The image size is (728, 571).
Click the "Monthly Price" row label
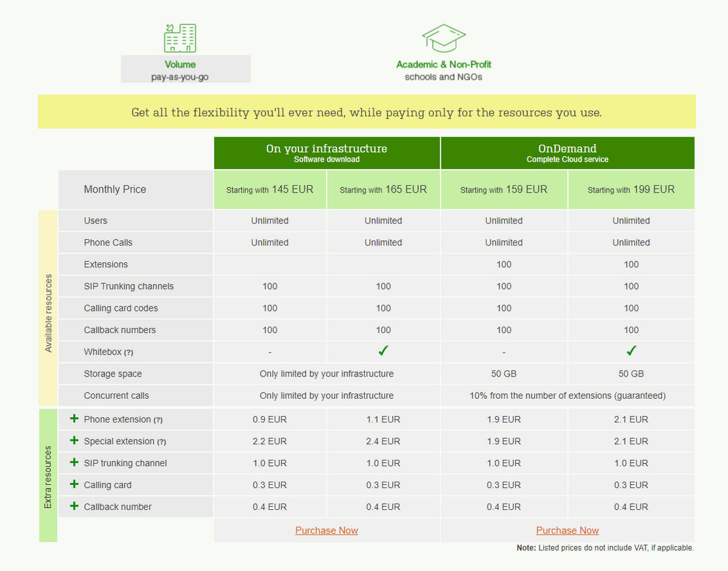[115, 189]
